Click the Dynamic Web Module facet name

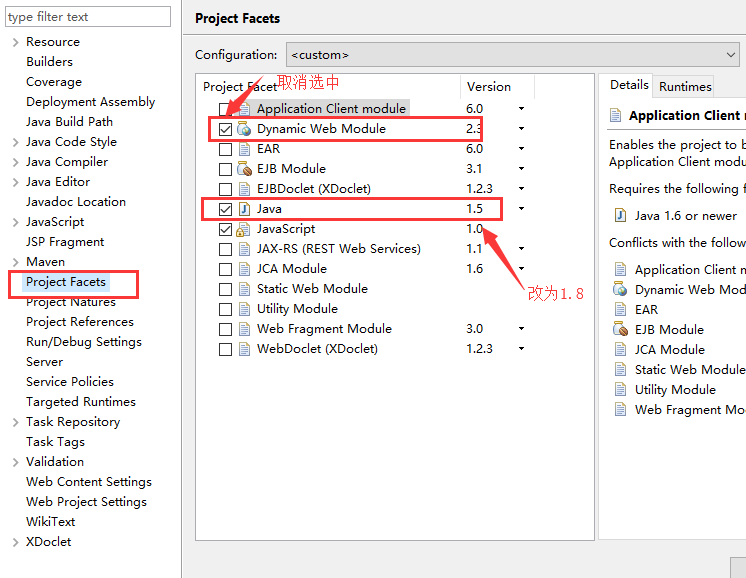click(x=321, y=129)
